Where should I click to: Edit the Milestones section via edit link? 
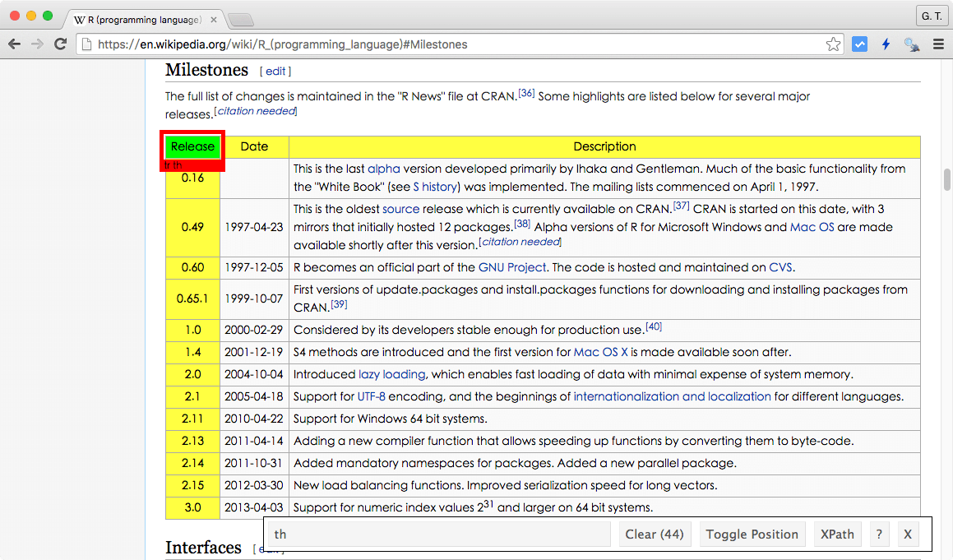(x=275, y=72)
